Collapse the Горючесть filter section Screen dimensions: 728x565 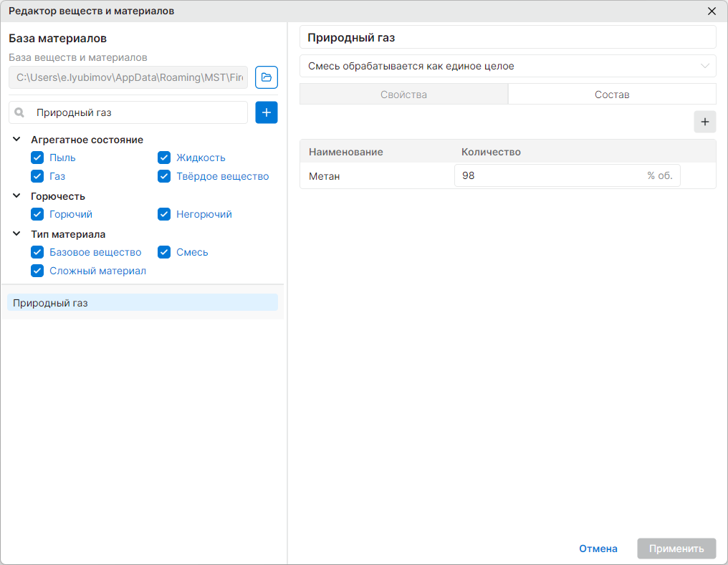tap(16, 195)
